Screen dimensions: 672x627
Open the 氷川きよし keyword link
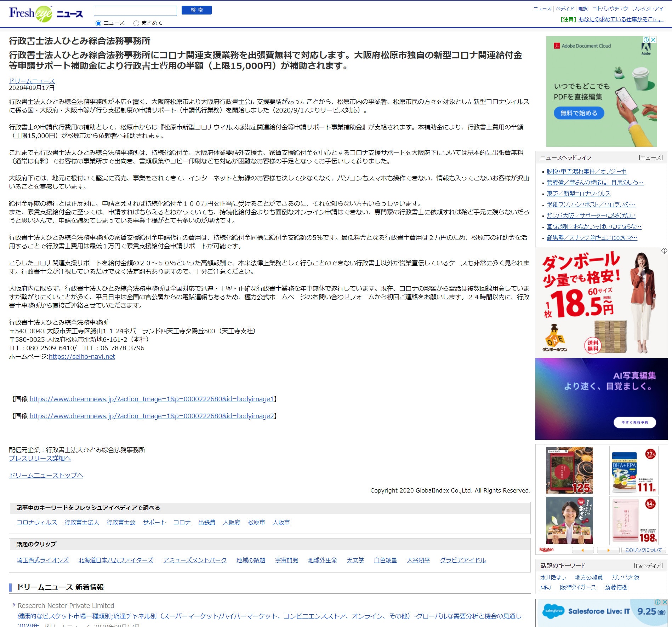553,577
